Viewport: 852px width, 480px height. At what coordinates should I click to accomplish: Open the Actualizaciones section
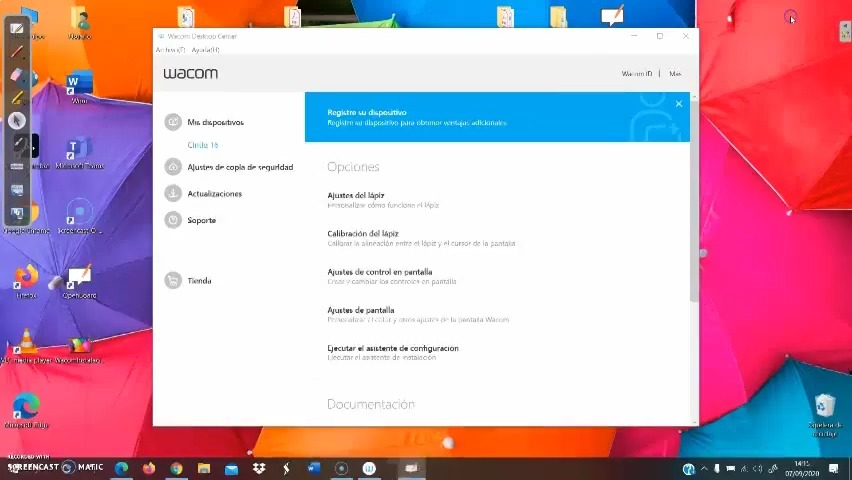point(203,194)
